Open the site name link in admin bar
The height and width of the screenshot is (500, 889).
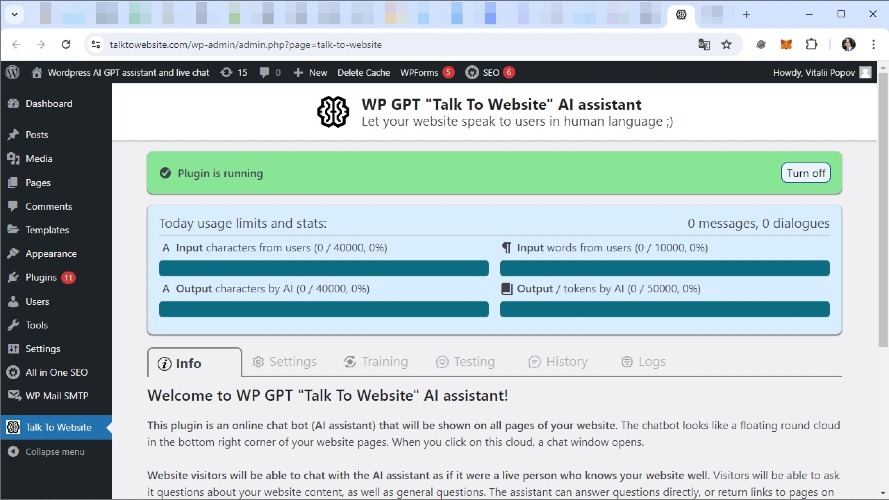128,73
